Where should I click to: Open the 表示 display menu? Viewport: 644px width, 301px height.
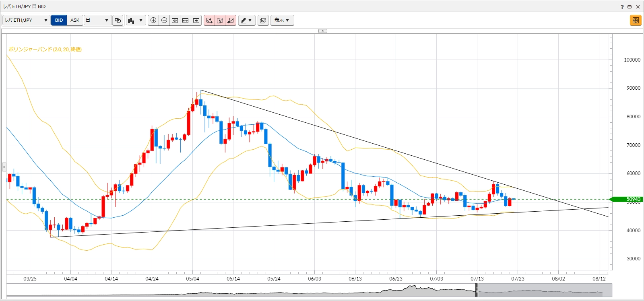click(x=282, y=20)
